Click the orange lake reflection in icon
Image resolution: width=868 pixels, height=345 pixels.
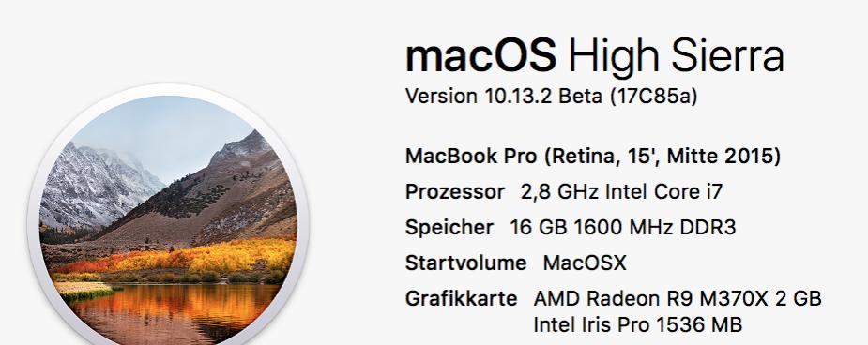pos(177,309)
